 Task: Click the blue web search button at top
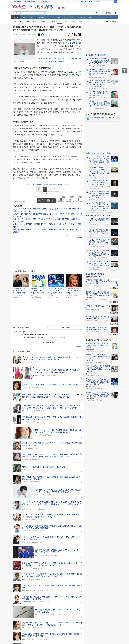pyautogui.click(x=115, y=2)
